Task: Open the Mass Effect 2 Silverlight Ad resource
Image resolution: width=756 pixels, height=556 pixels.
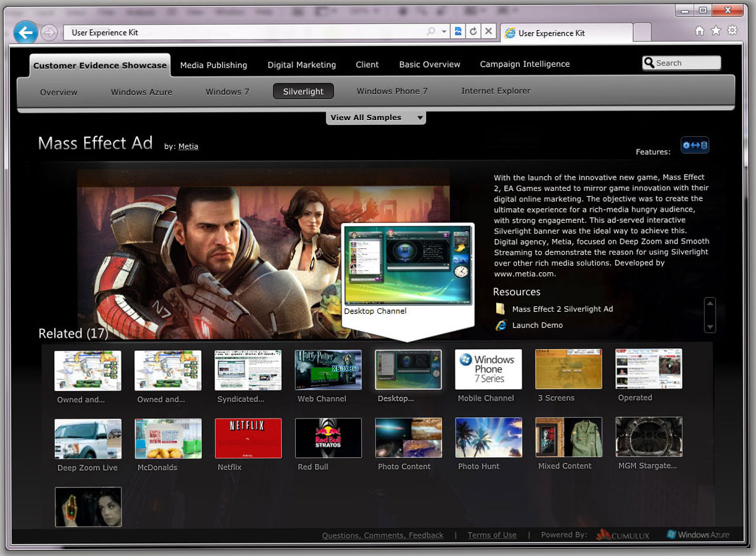Action: point(562,309)
